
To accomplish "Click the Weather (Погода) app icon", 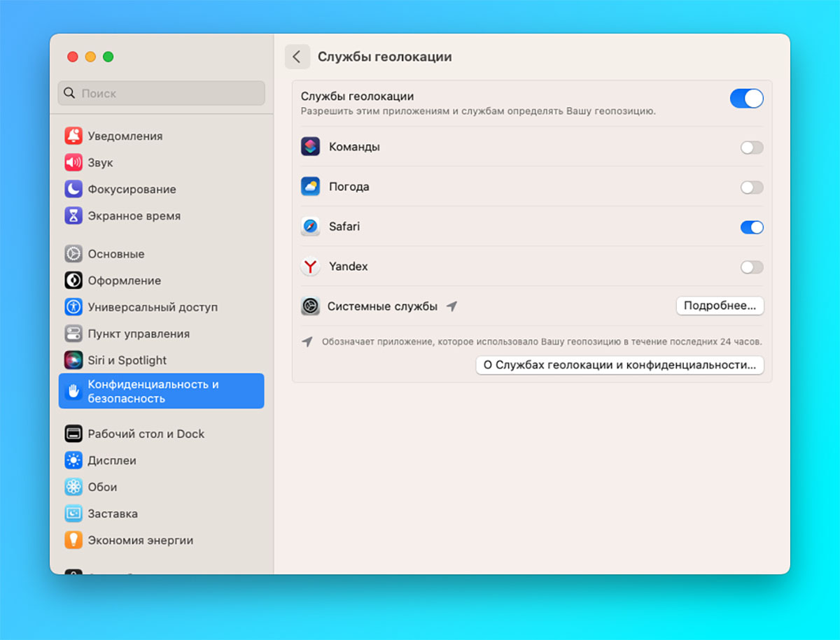I will (310, 187).
